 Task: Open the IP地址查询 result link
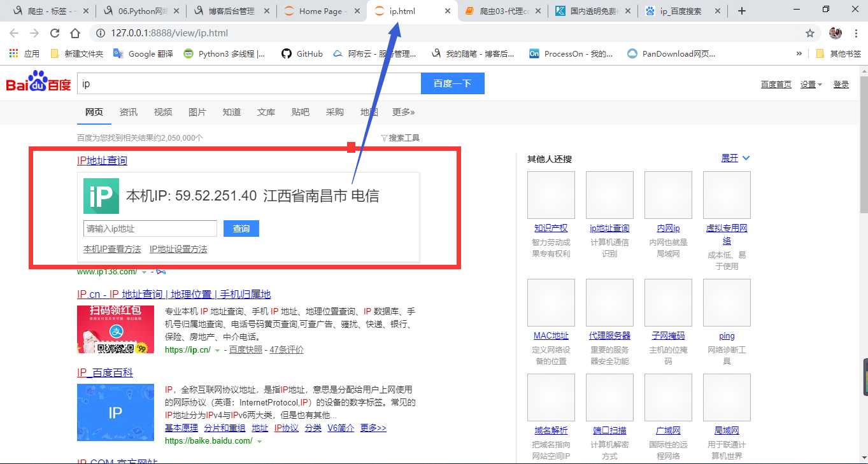click(103, 160)
